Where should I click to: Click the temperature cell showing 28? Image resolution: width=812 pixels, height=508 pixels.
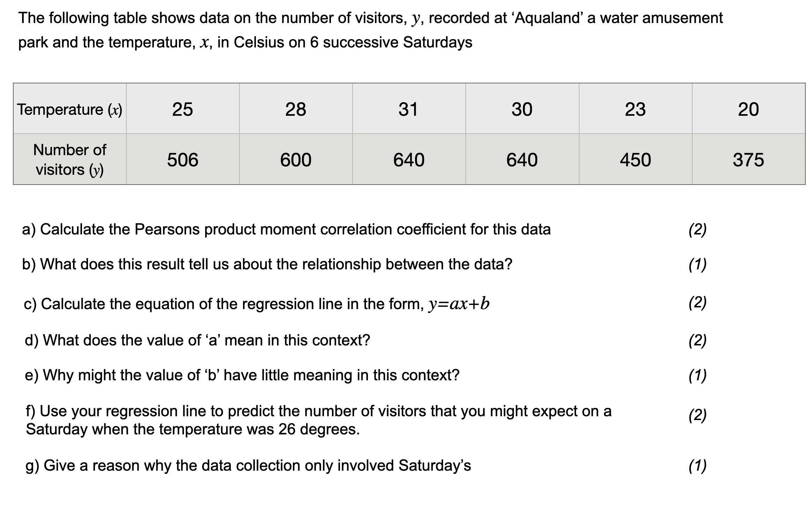(296, 110)
